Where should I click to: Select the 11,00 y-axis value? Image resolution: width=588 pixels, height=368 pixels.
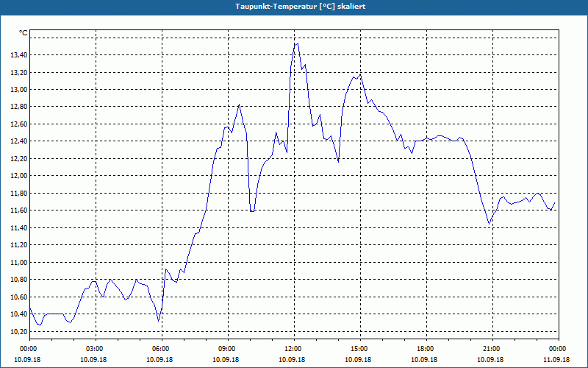[20, 263]
